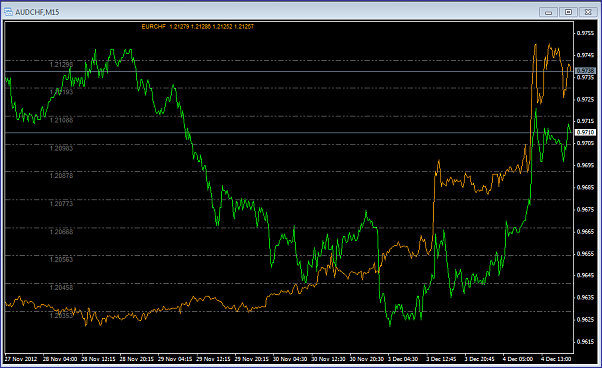
Task: Click the 0.9755 price scale label
Action: [585, 33]
